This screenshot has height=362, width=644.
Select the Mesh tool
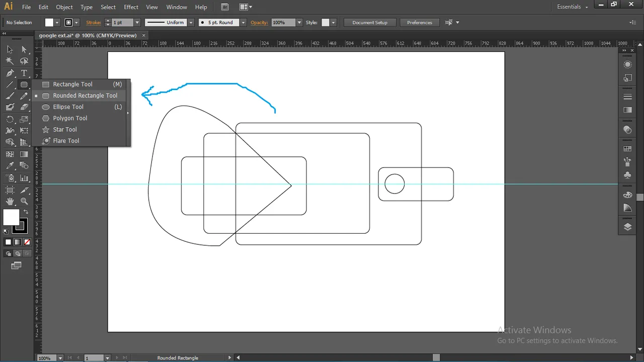coord(10,154)
